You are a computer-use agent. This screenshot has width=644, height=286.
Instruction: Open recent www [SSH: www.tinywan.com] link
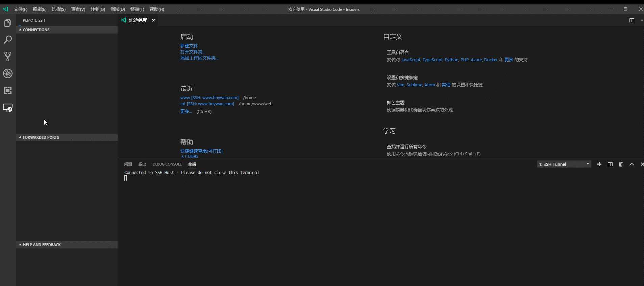coord(209,98)
